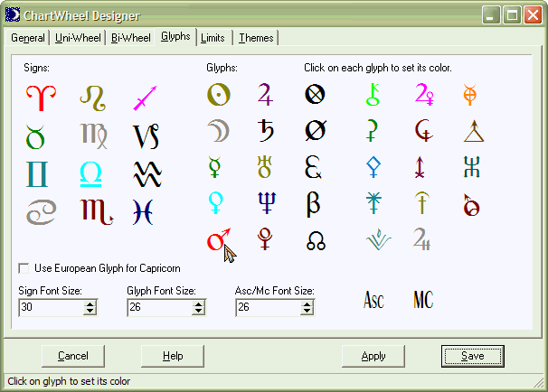Screen dimensions: 548x392
Task: Select the teal Gemini sign glyph
Action: point(37,174)
